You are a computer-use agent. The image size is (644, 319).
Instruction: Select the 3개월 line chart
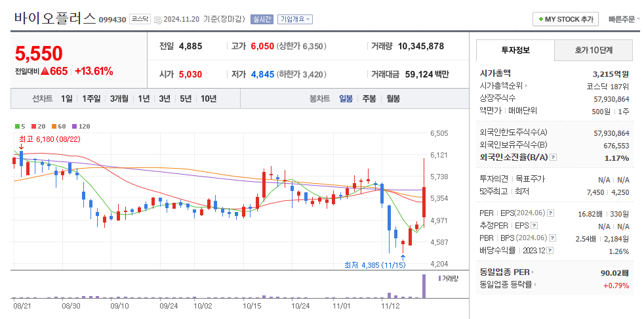coord(119,98)
